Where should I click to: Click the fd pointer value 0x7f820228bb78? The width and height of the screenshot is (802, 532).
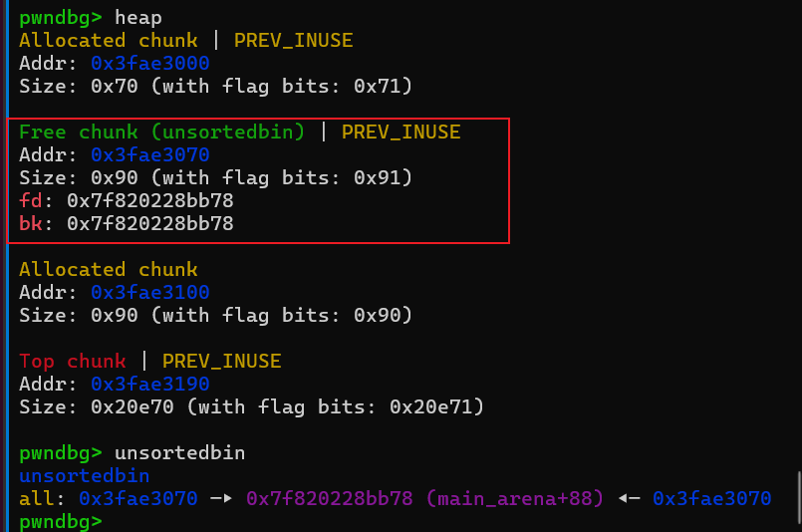tap(149, 201)
